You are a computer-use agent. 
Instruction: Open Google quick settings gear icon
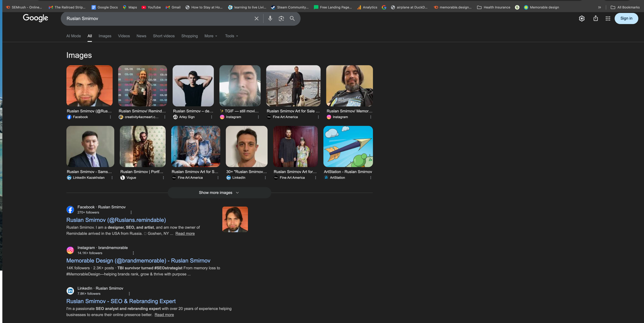tap(582, 19)
